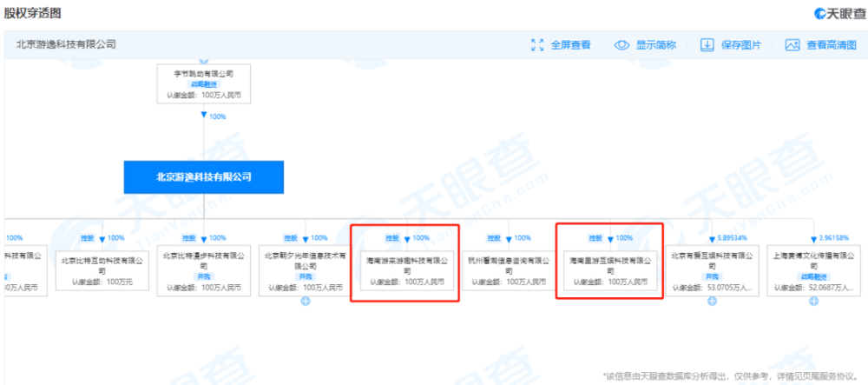Click 并购 tag in 北京比特漫步 node
Screen dimensions: 868x385
[204, 275]
